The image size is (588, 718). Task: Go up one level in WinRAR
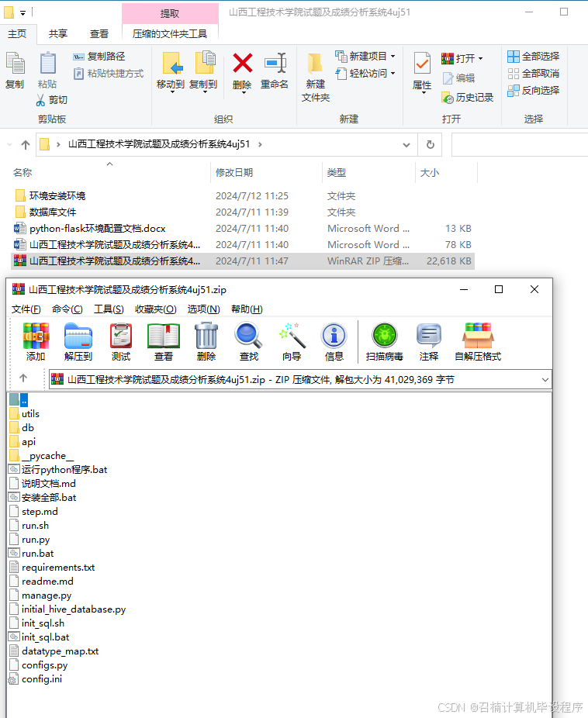pyautogui.click(x=23, y=378)
